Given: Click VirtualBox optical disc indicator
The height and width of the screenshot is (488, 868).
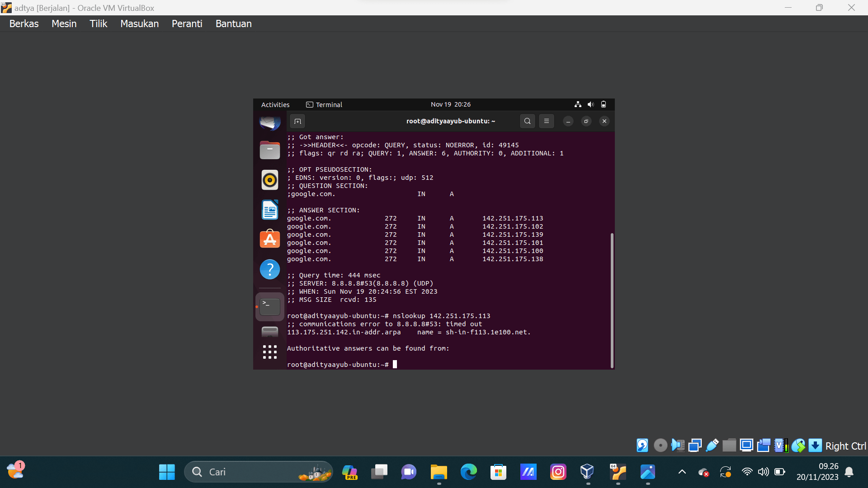Looking at the screenshot, I should (660, 446).
